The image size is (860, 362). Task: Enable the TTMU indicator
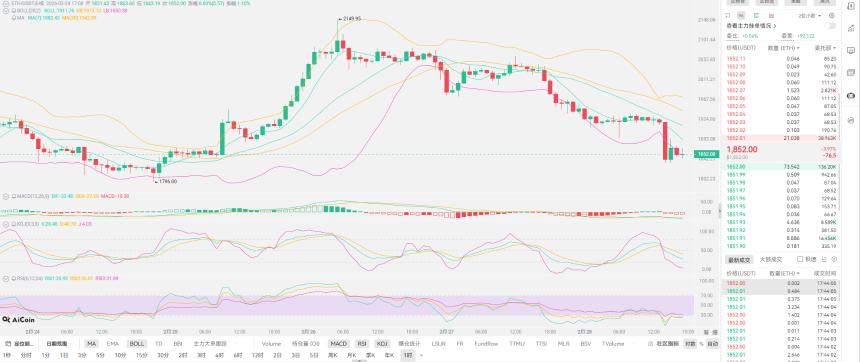point(517,344)
